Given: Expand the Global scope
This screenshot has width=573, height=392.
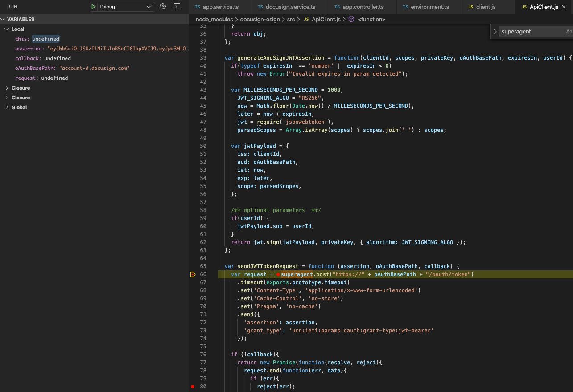Looking at the screenshot, I should (7, 107).
